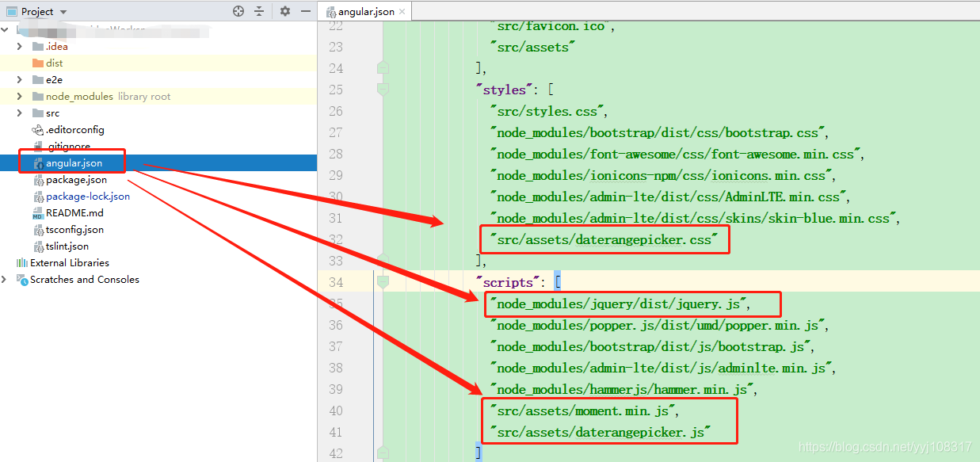Collapse the styles array fold marker

383,90
